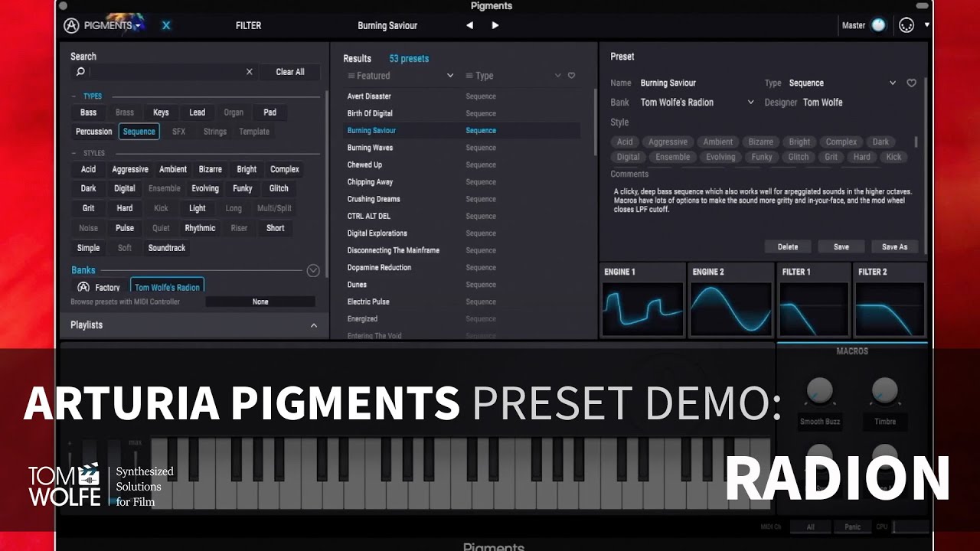Select the Factory bank
Screen dimensions: 980x551
tap(99, 288)
